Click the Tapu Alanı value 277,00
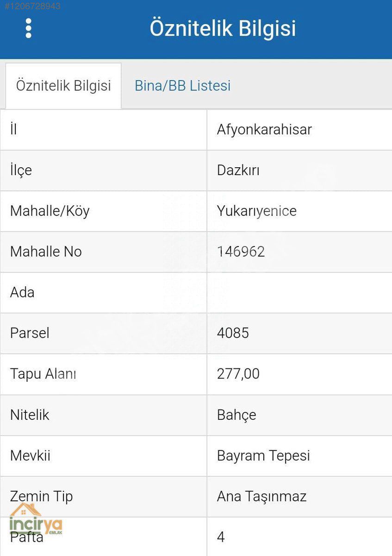 tap(238, 374)
